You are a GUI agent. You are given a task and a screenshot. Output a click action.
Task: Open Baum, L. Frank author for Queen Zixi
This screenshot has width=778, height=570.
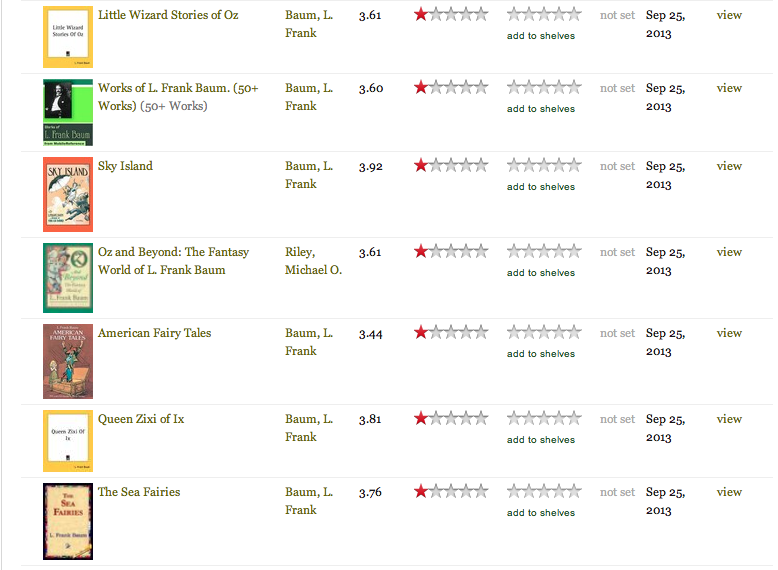309,428
